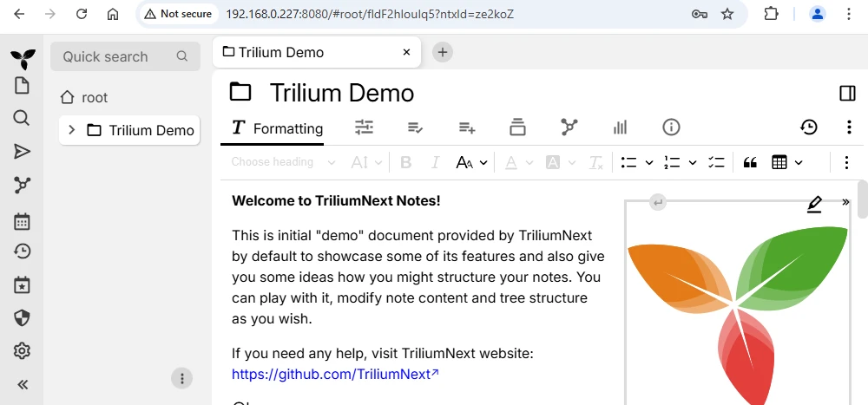Click the browser home button

pyautogui.click(x=113, y=15)
